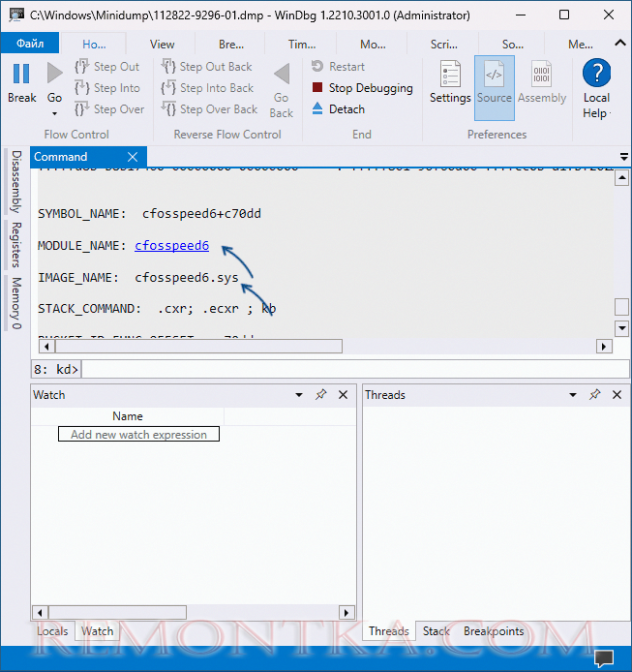The width and height of the screenshot is (632, 672).
Task: Click the Watch panel scroll left arrow
Action: click(41, 612)
